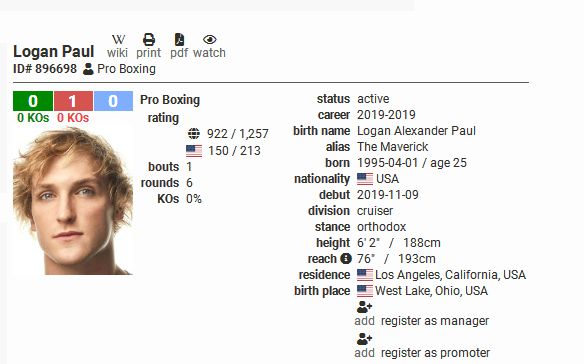Click the print icon
Image resolution: width=584 pixels, height=364 pixels.
pyautogui.click(x=149, y=39)
